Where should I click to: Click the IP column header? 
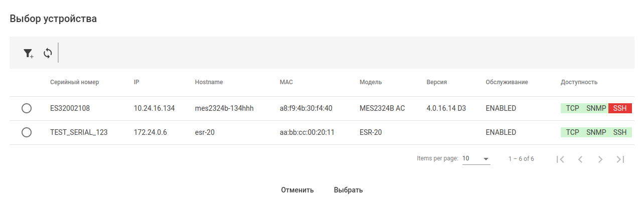pyautogui.click(x=136, y=82)
